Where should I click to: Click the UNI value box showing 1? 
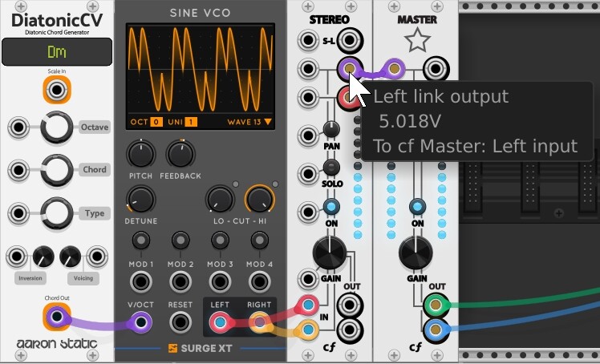point(191,122)
